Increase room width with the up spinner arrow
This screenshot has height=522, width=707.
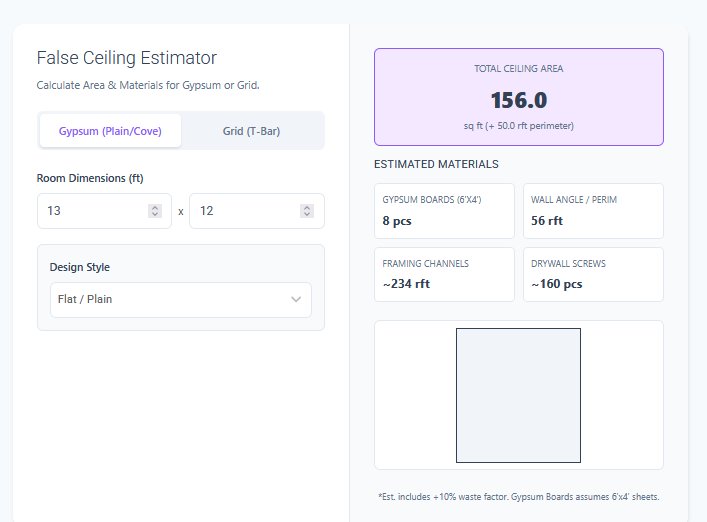tap(155, 208)
